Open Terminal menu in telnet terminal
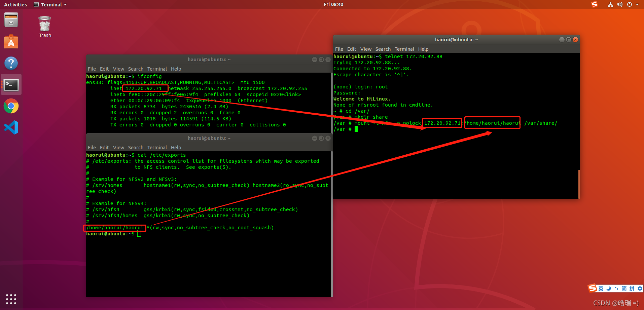 coord(404,49)
